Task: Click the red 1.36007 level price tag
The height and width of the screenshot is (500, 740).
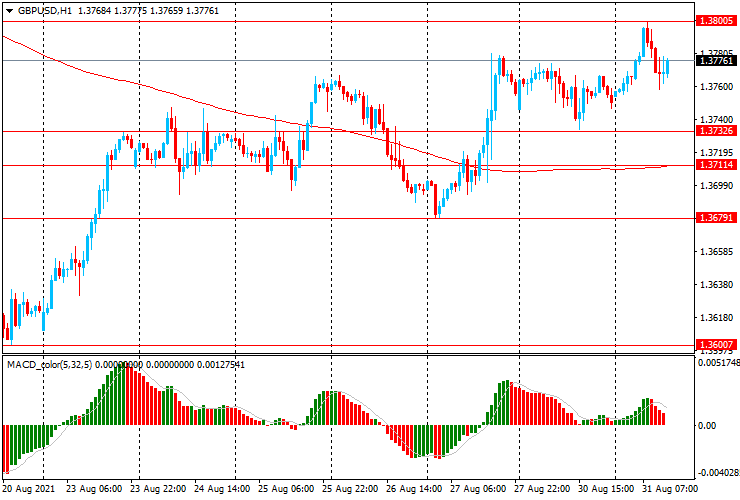Action: point(716,345)
